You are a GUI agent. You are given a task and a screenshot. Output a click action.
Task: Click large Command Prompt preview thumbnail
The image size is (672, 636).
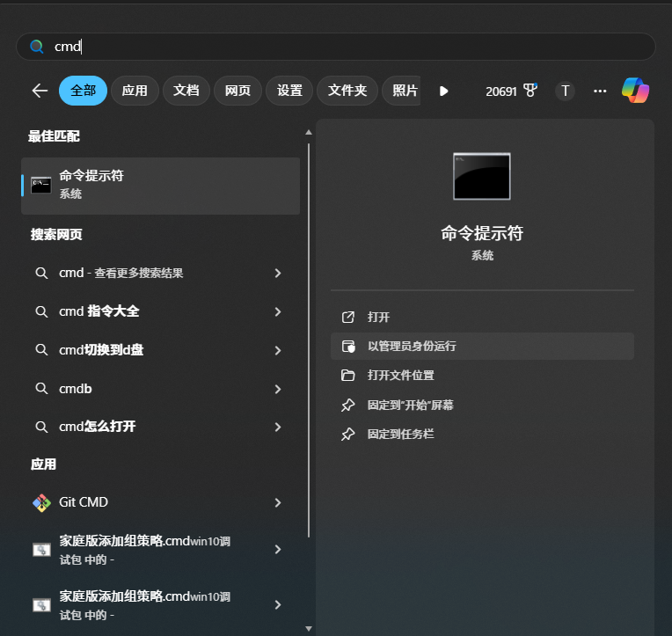coord(482,176)
